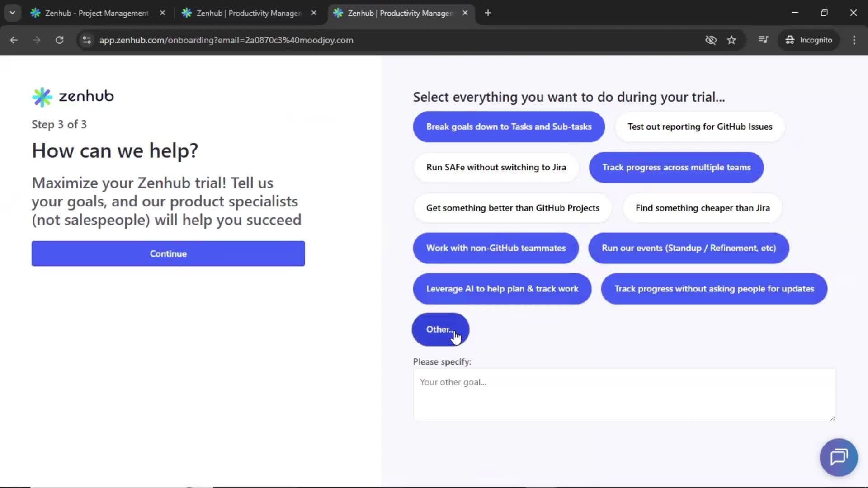This screenshot has height=488, width=868.
Task: Click the site permissions icon beside the URL
Action: 86,40
